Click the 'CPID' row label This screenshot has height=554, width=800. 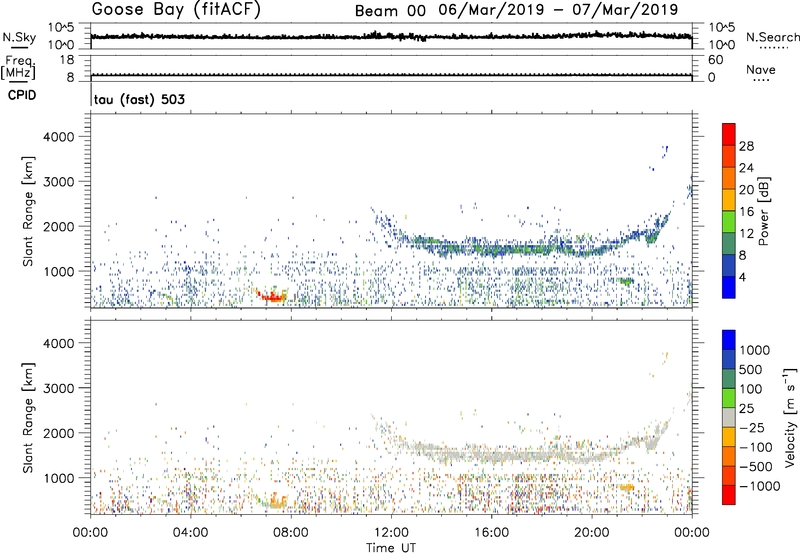(x=22, y=95)
